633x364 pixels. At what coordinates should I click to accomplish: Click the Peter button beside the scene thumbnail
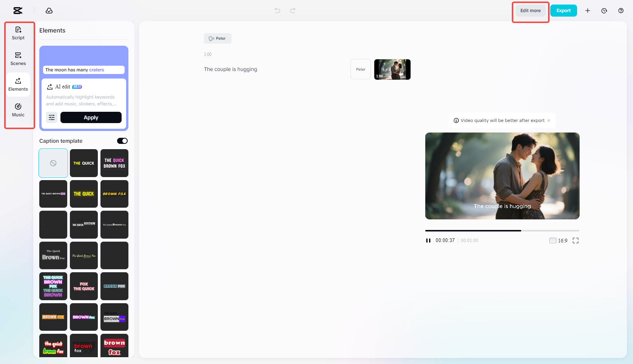361,69
